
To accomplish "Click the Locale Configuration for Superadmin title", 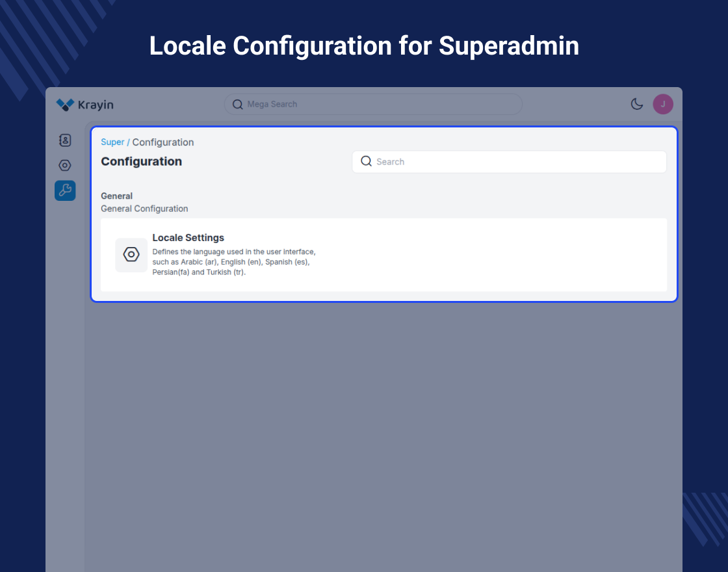I will [x=364, y=46].
